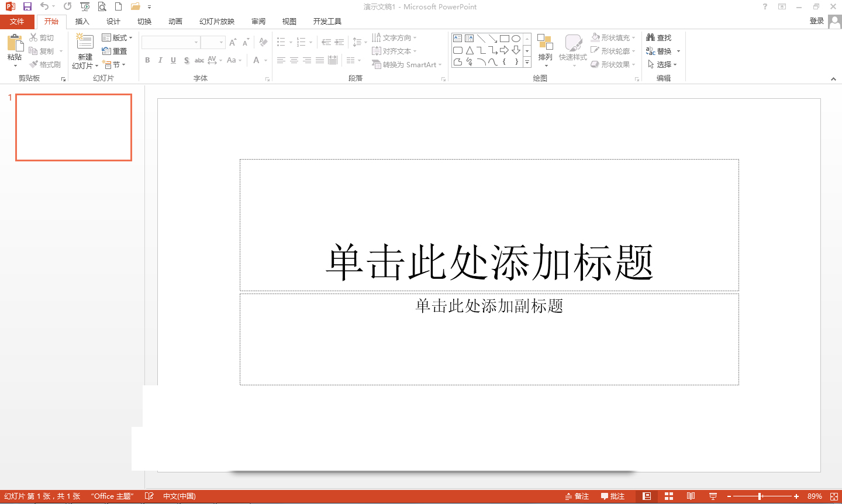Toggle Italic formatting
Screen dimensions: 842x504
(160, 60)
